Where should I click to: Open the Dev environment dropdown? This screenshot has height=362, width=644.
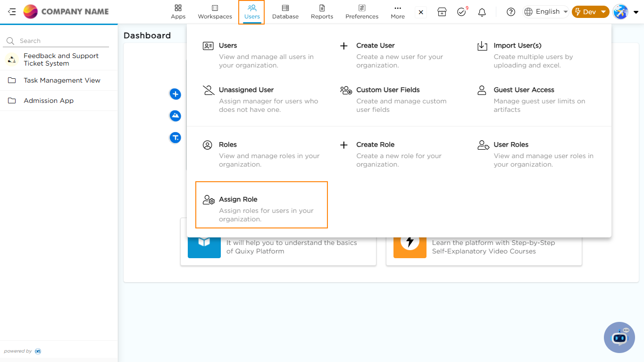pyautogui.click(x=590, y=12)
